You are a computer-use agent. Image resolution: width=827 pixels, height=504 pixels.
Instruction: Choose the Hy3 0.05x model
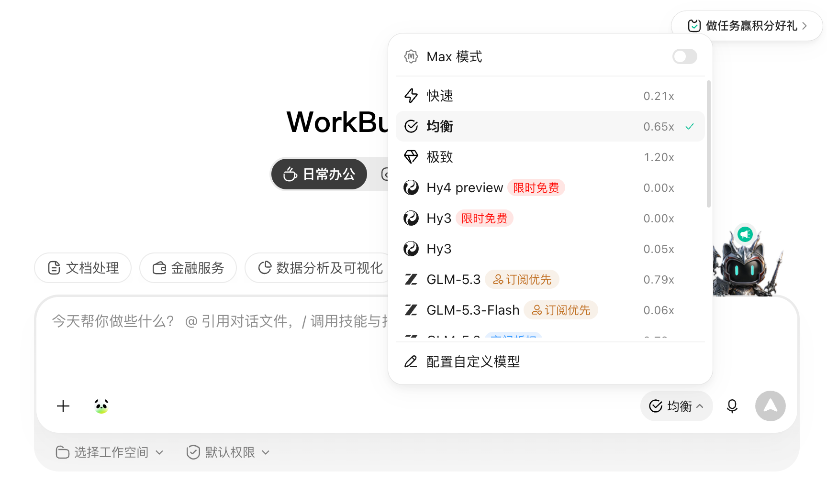(550, 249)
